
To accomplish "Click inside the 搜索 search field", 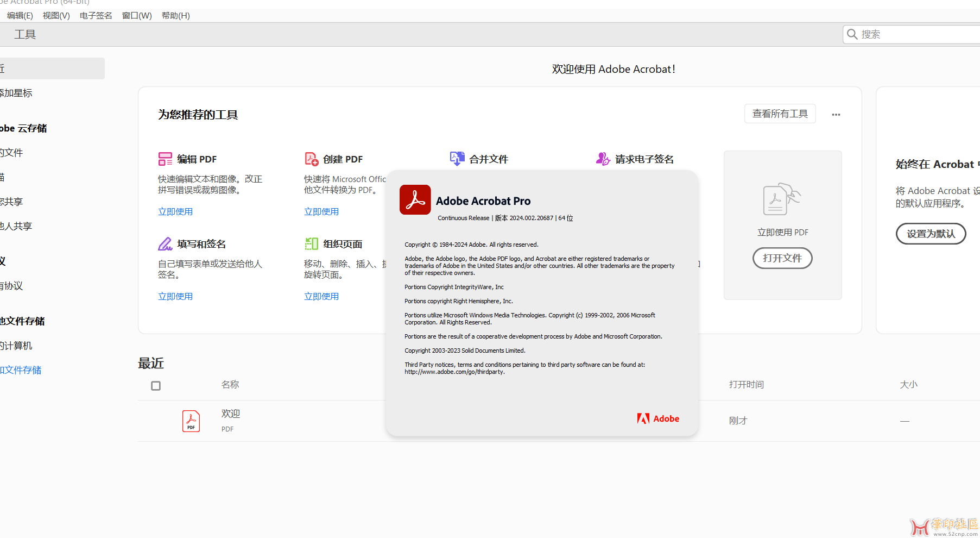I will [918, 34].
